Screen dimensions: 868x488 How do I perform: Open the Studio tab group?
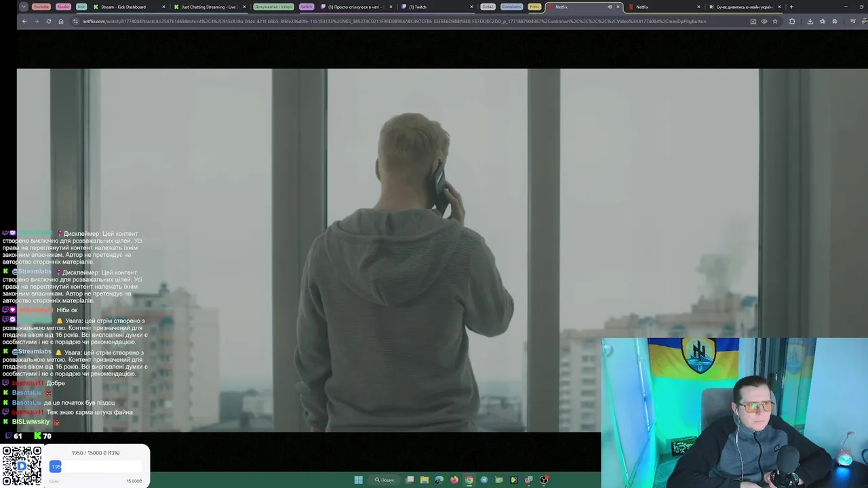(x=63, y=7)
